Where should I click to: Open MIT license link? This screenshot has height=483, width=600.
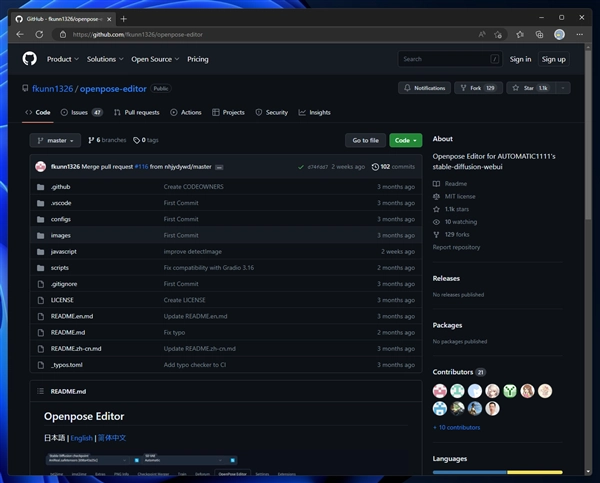click(x=455, y=196)
